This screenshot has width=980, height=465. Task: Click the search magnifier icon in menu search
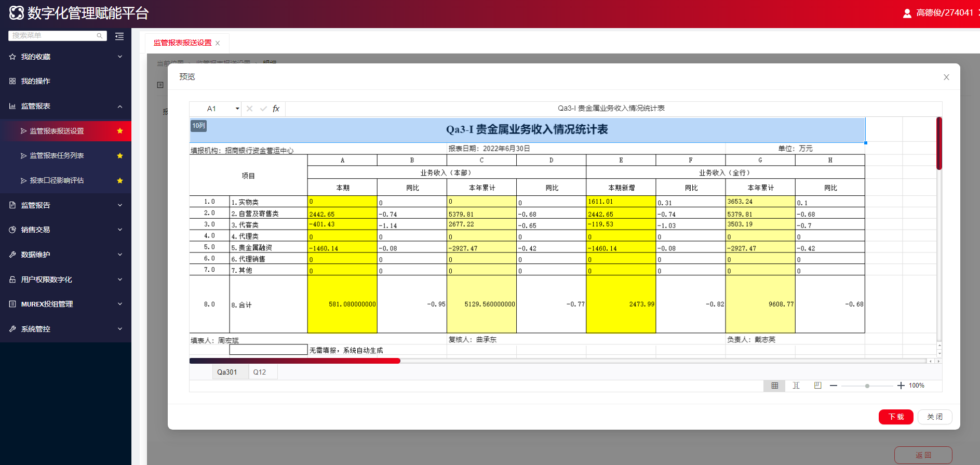click(x=99, y=36)
